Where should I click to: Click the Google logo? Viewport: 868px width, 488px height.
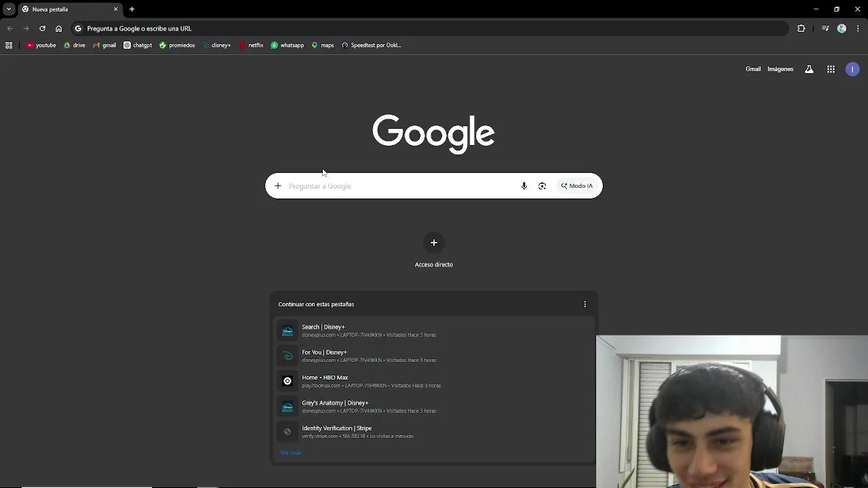[x=433, y=134]
